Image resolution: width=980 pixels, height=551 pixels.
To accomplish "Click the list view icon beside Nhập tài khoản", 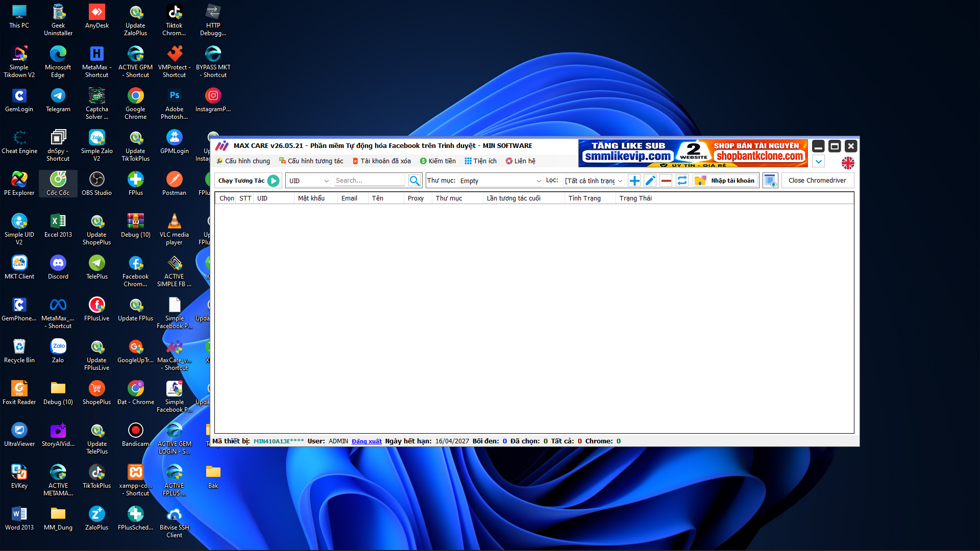I will [770, 181].
